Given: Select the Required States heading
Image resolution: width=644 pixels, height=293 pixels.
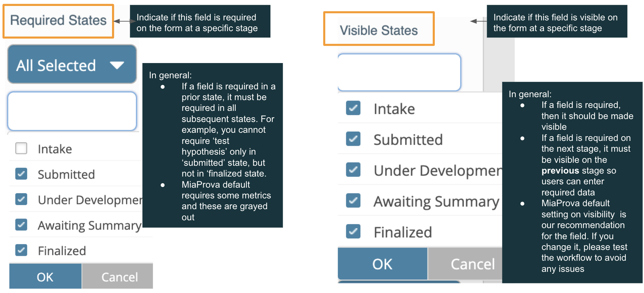Looking at the screenshot, I should 58,20.
